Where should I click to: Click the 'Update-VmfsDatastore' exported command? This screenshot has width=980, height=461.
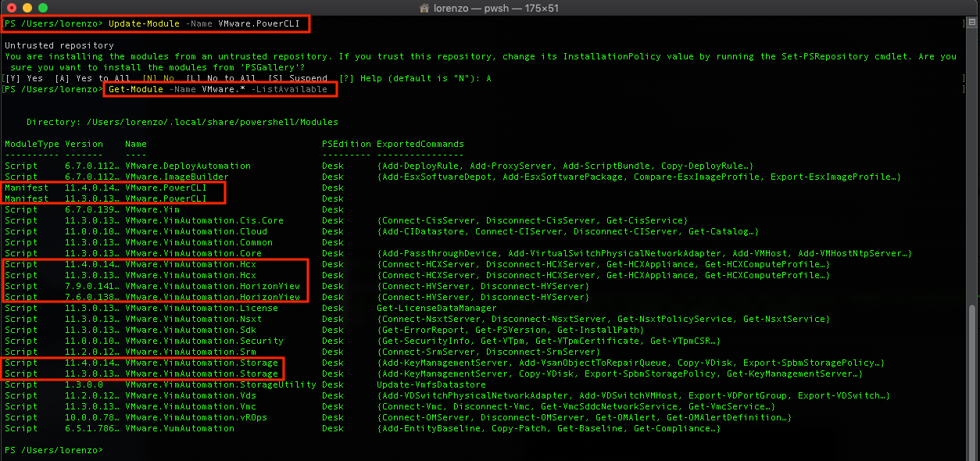431,384
